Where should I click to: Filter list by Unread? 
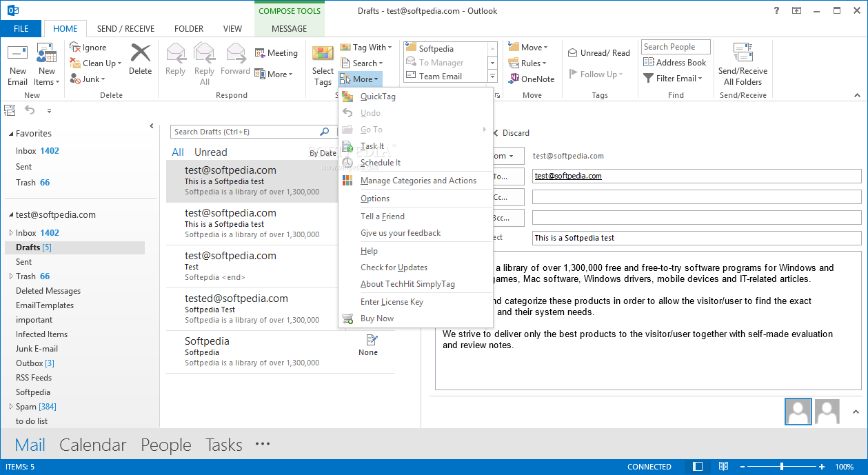coord(211,152)
